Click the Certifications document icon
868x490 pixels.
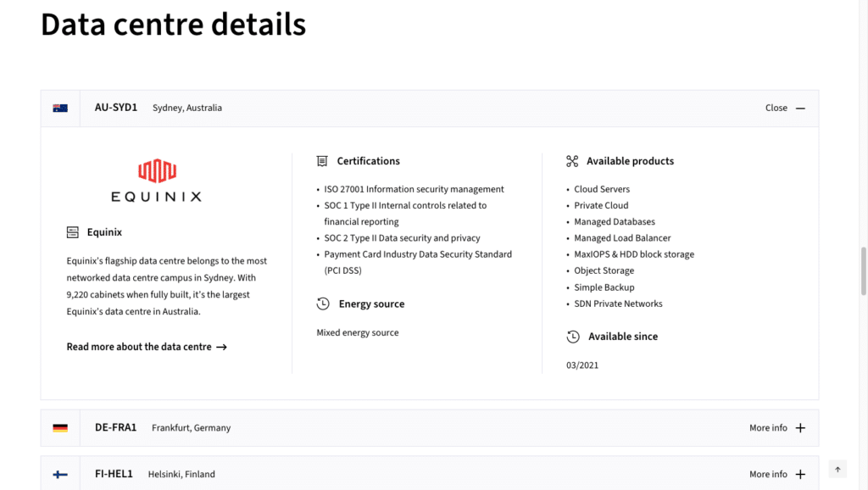322,161
